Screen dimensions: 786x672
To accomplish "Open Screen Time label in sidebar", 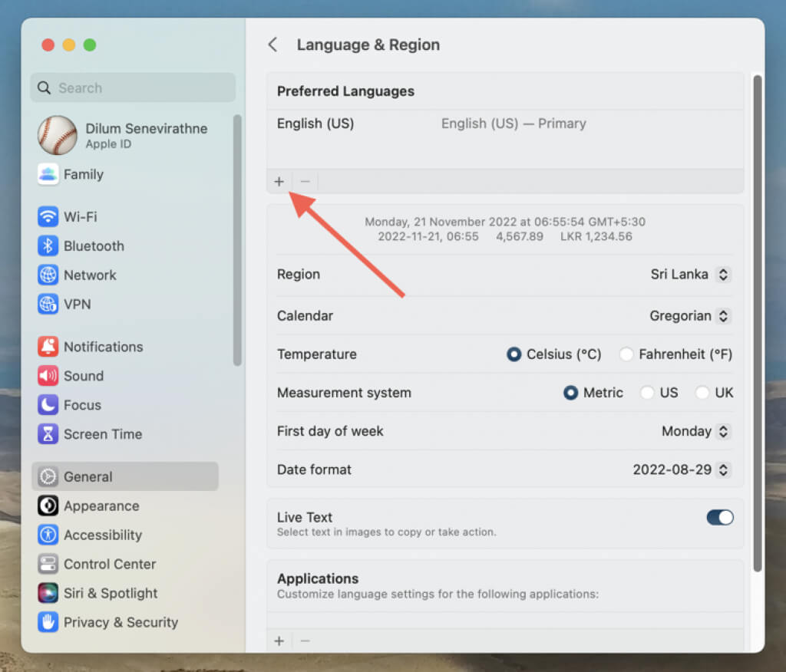I will (x=103, y=434).
